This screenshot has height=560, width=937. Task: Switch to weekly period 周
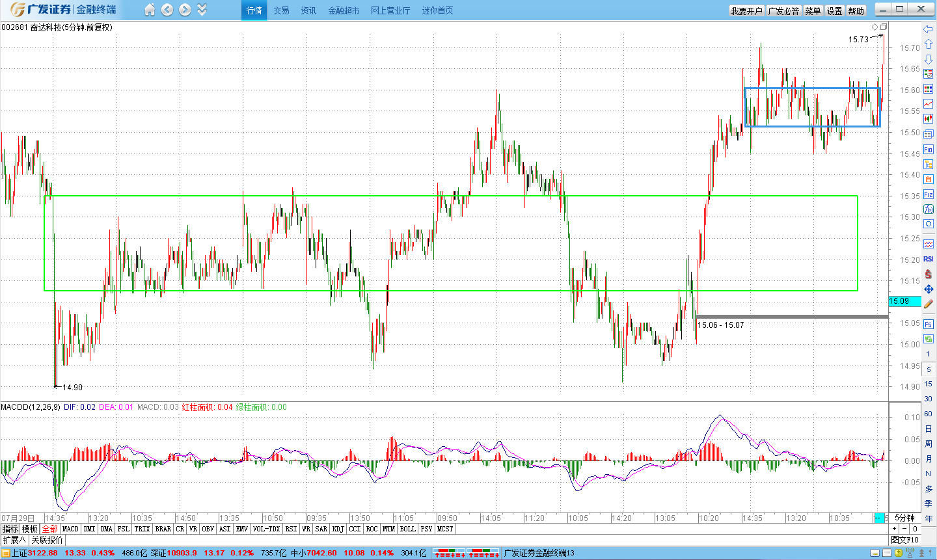click(929, 444)
